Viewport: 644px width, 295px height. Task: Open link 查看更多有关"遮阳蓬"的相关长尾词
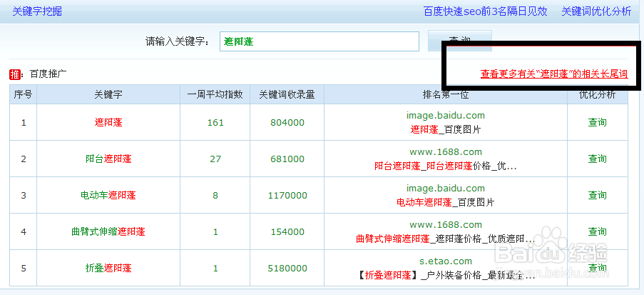coord(554,74)
